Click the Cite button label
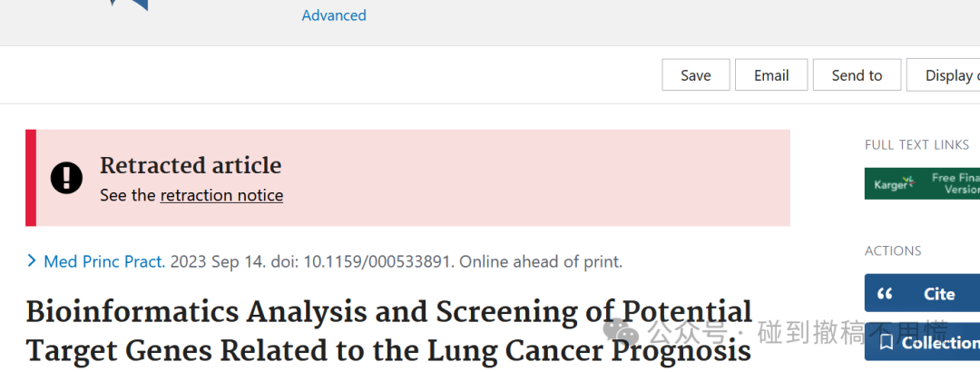Viewport: 980px width, 372px height. tap(939, 293)
